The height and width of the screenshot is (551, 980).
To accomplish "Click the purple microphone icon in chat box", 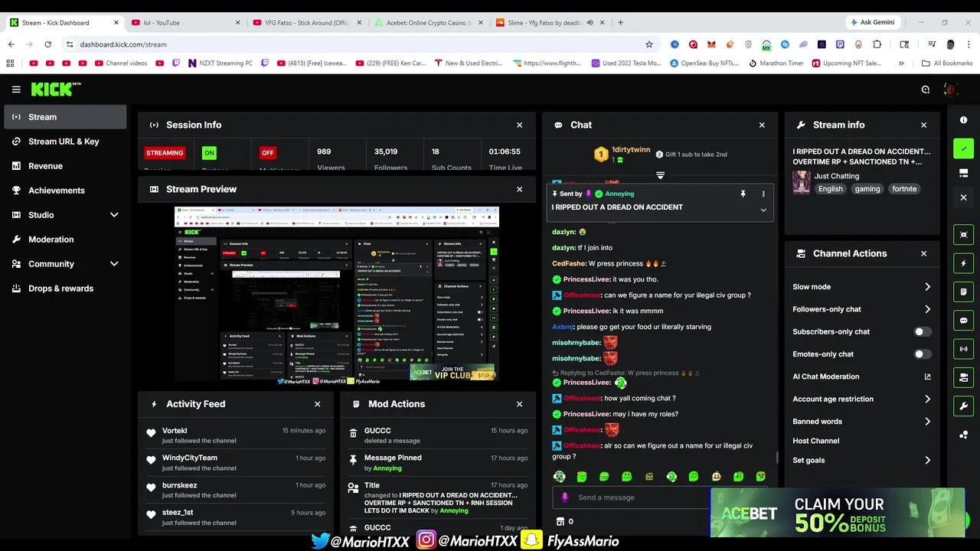I will 565,497.
